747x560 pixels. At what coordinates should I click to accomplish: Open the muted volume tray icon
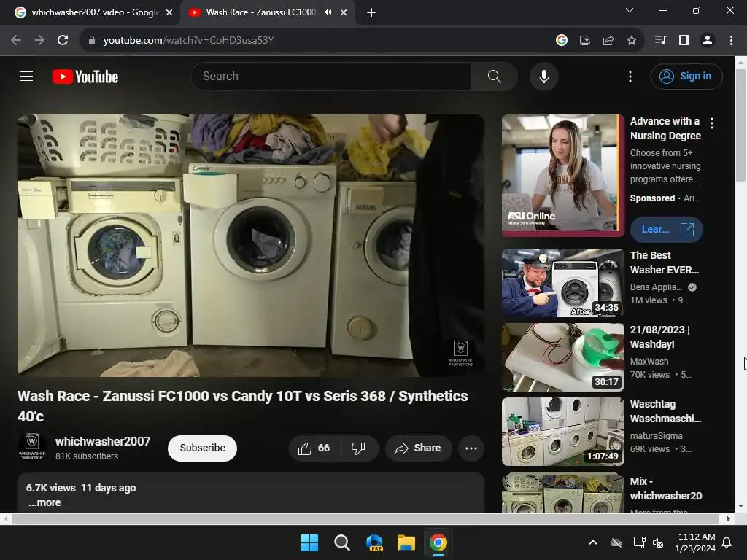click(659, 542)
